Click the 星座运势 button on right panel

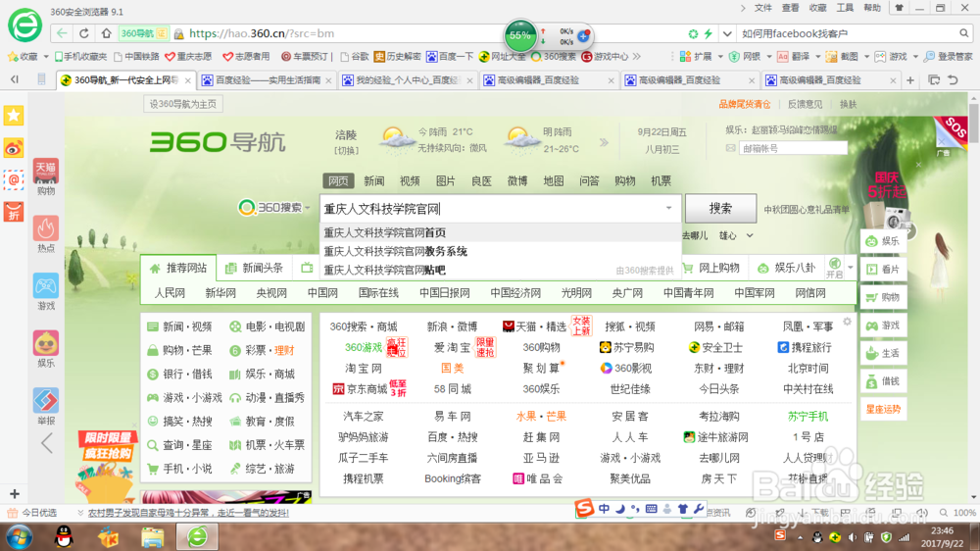(x=883, y=409)
